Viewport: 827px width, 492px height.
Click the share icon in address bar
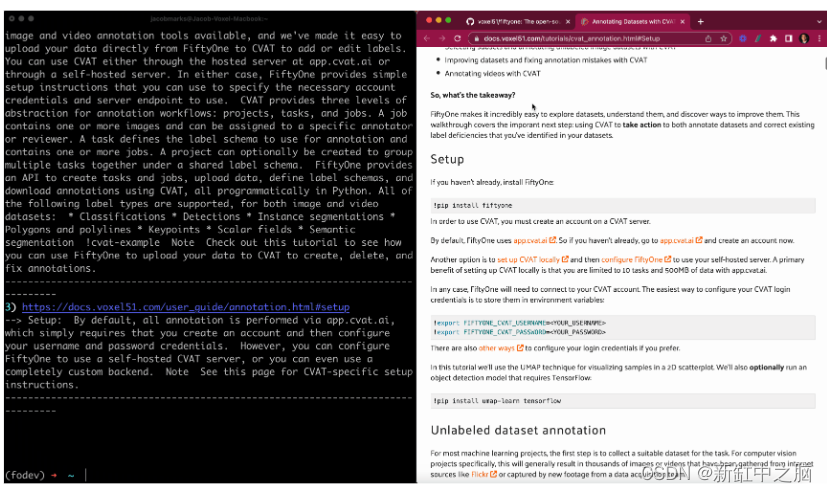708,38
